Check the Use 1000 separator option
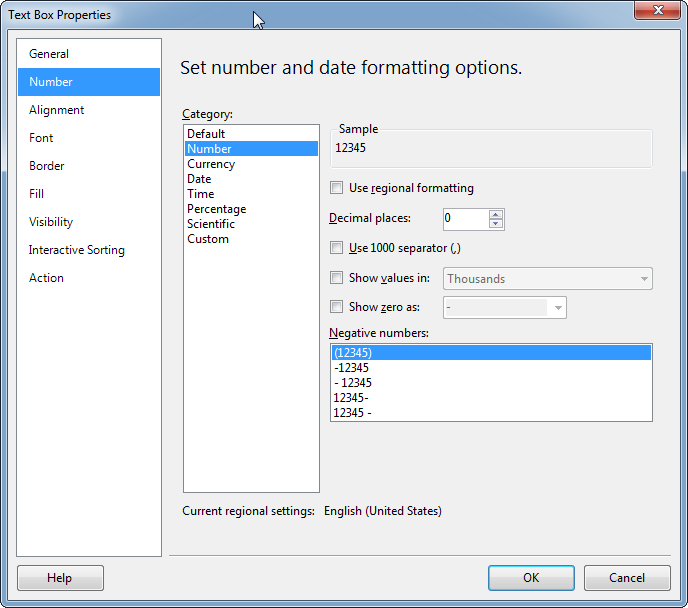The width and height of the screenshot is (688, 608). coord(337,248)
